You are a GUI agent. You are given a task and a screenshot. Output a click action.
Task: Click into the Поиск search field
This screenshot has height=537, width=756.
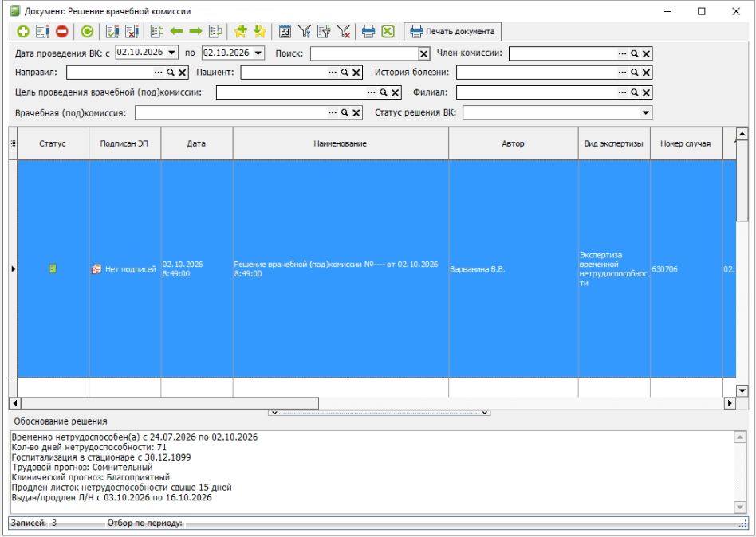click(x=364, y=54)
